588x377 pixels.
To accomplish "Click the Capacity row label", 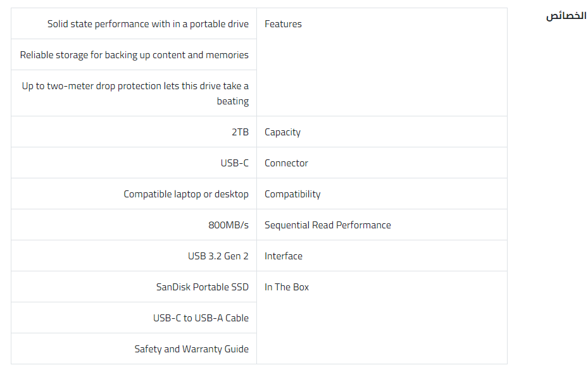I will click(x=282, y=132).
